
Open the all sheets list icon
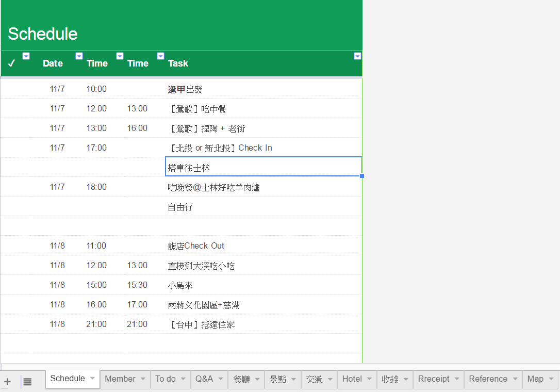[x=27, y=382]
